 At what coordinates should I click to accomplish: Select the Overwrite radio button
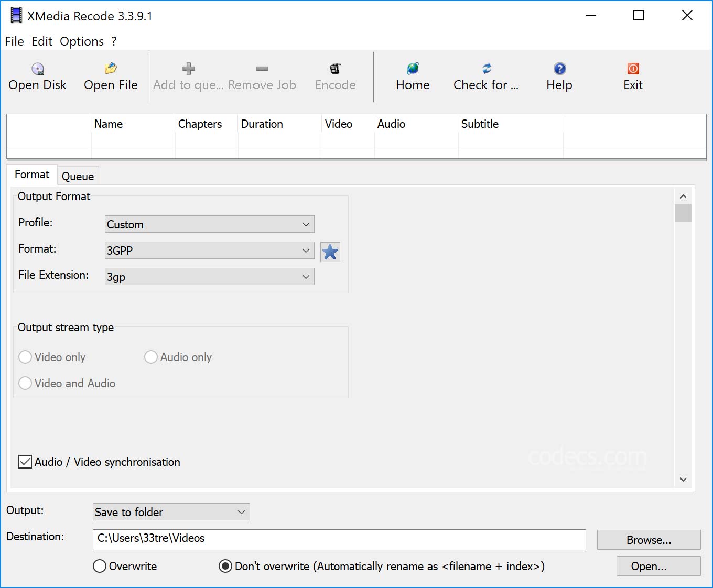click(100, 566)
